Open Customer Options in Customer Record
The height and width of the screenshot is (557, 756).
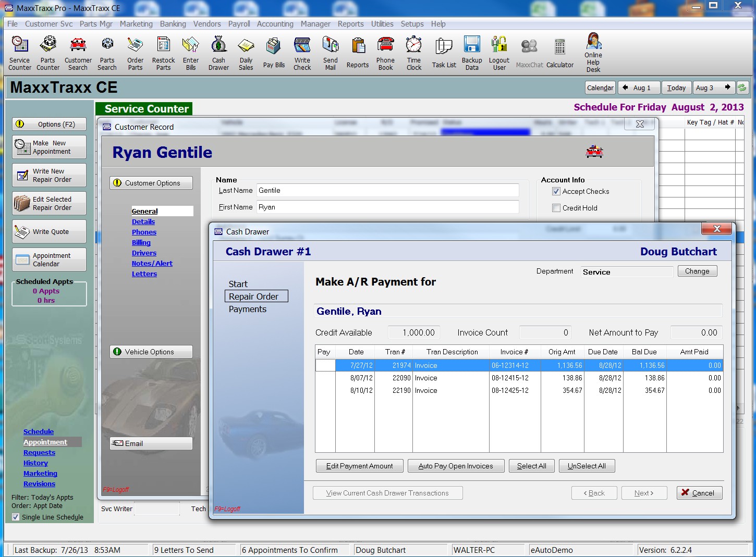pyautogui.click(x=151, y=183)
